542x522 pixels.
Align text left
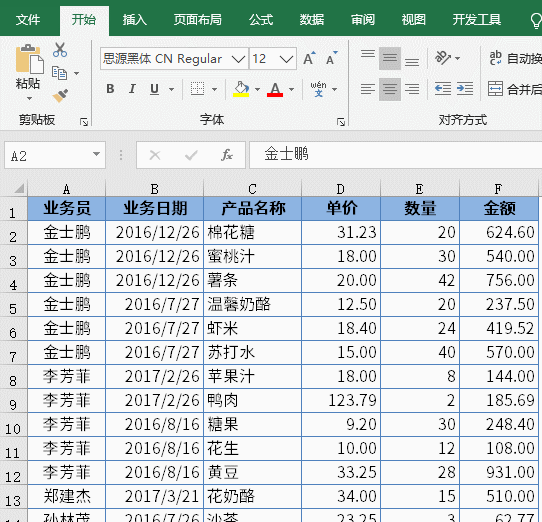[x=368, y=89]
